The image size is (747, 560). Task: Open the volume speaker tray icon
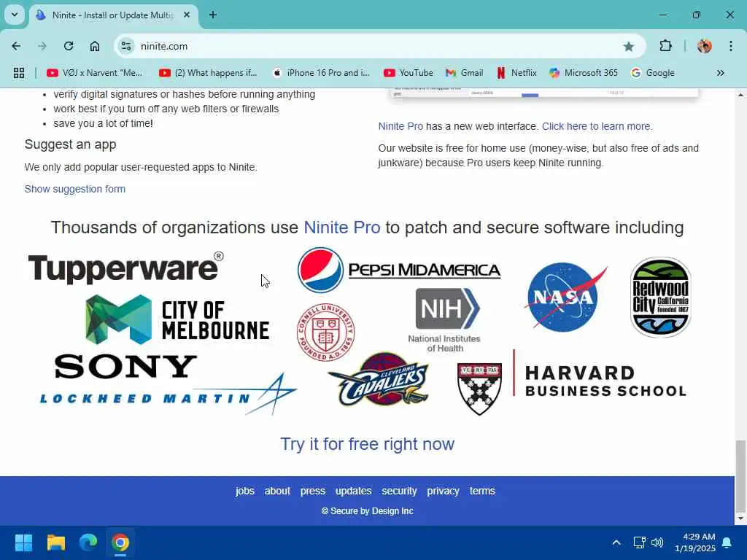coord(657,542)
